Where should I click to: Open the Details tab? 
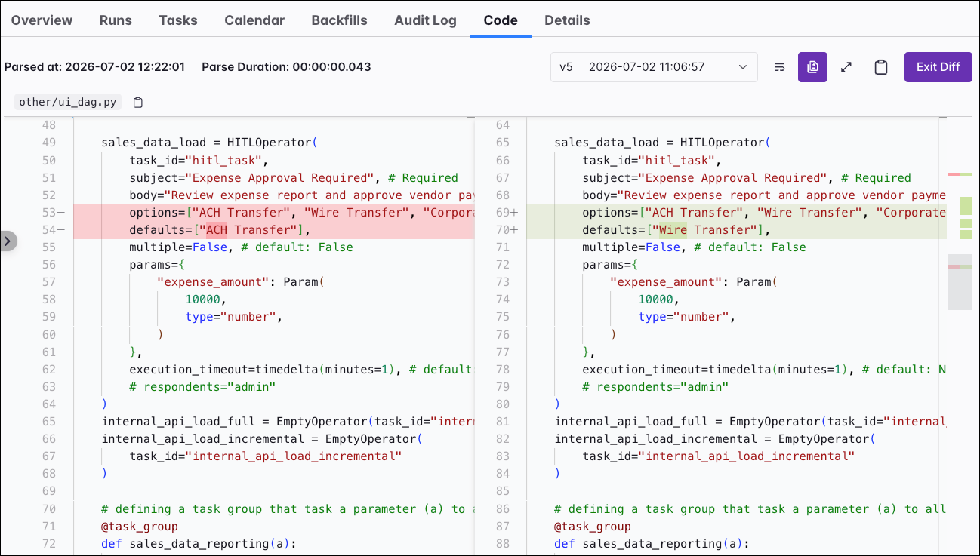click(x=567, y=20)
